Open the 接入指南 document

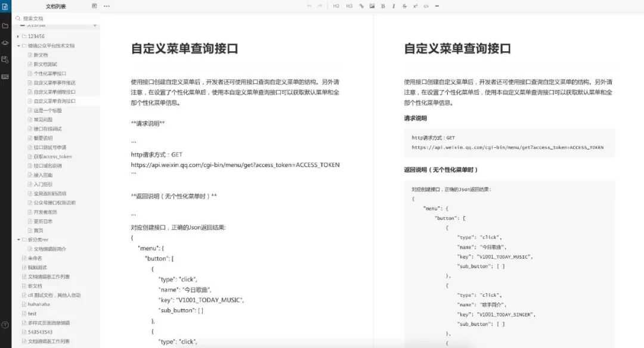(43, 175)
